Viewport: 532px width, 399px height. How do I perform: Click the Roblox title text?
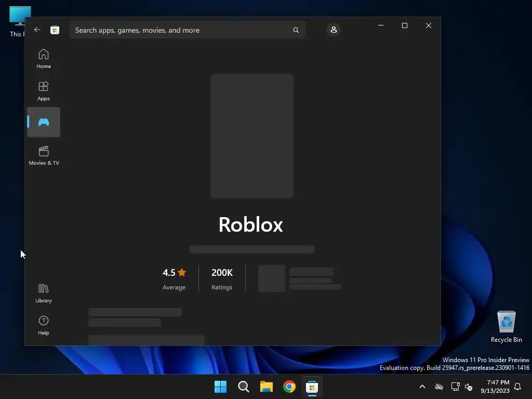(251, 224)
